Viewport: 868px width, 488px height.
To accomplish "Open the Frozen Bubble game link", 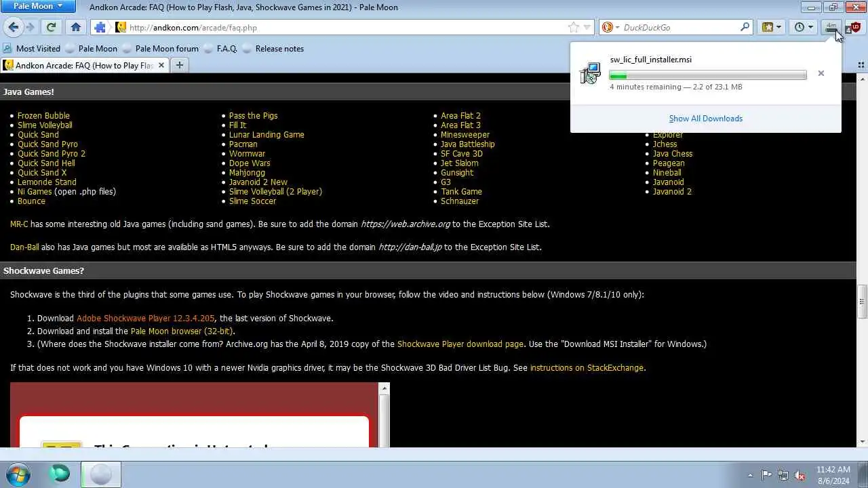I will click(x=43, y=116).
